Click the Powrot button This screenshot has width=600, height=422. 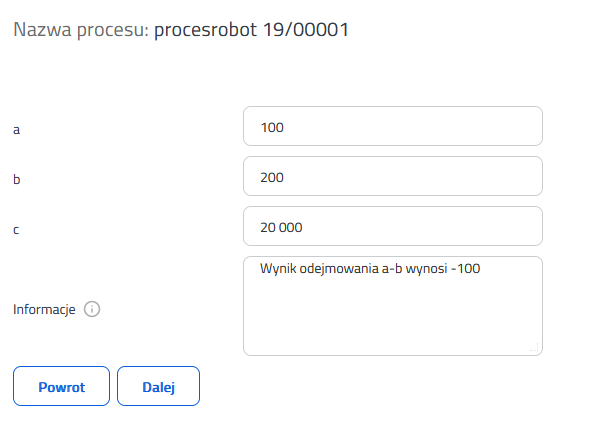(x=62, y=386)
